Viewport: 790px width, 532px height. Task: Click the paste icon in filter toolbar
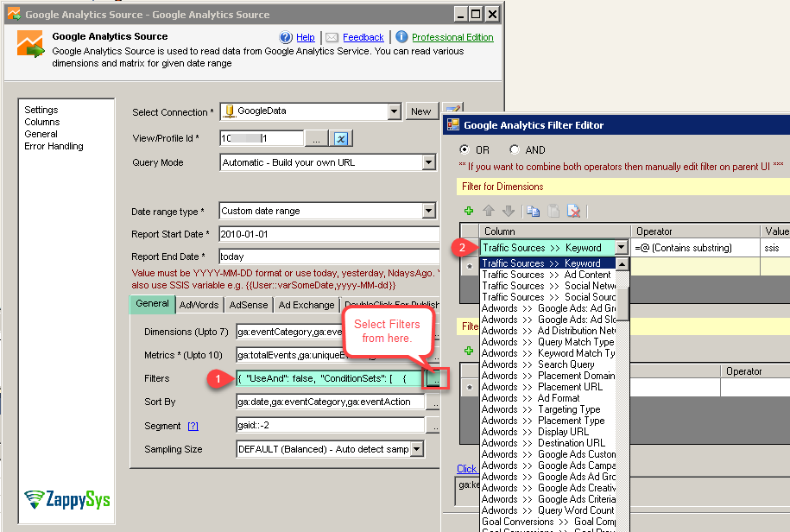pyautogui.click(x=553, y=211)
